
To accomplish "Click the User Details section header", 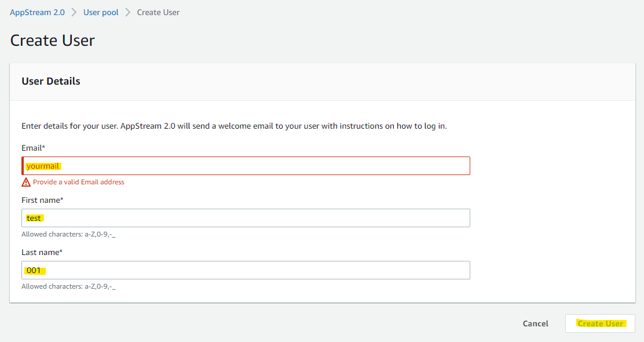I will coord(51,81).
